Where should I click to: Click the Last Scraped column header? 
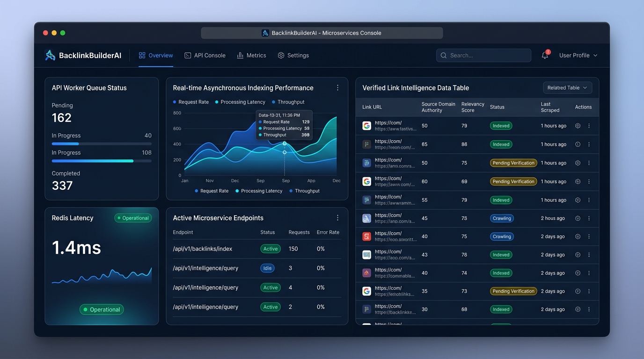click(550, 107)
